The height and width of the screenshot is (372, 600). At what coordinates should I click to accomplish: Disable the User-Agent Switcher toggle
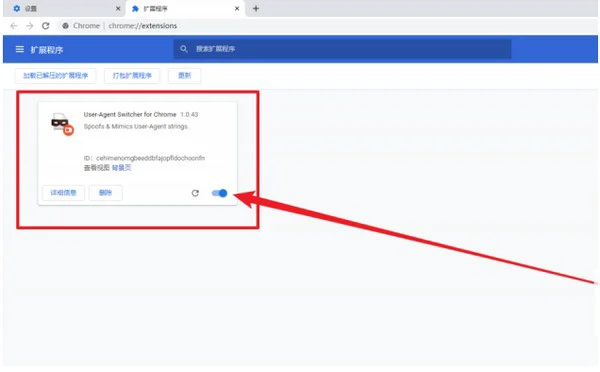coord(220,193)
